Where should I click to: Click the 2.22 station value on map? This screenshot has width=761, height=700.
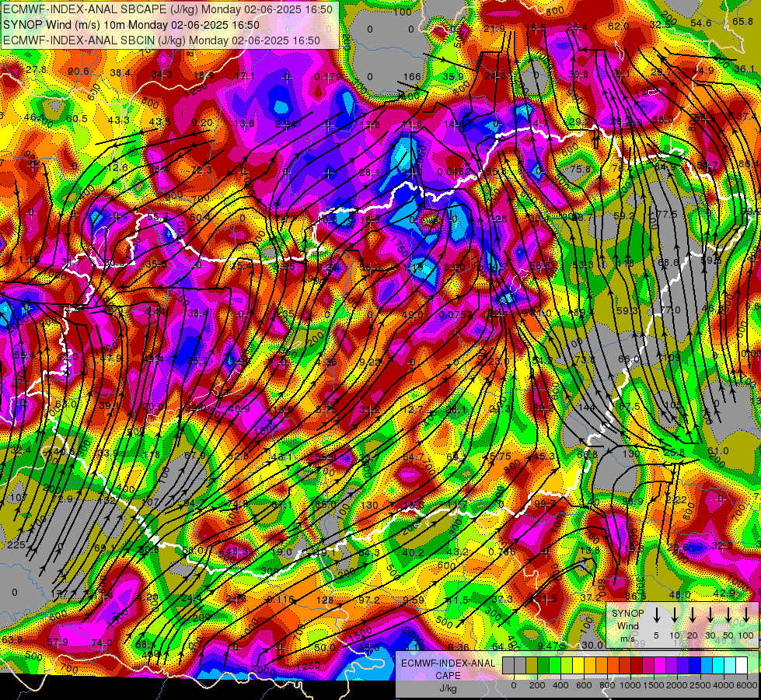pos(676,500)
